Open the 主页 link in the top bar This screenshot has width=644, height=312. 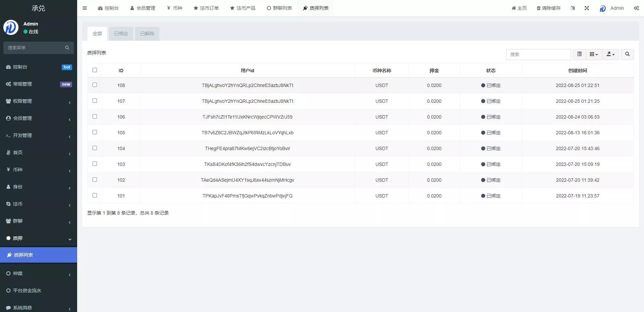(x=519, y=8)
